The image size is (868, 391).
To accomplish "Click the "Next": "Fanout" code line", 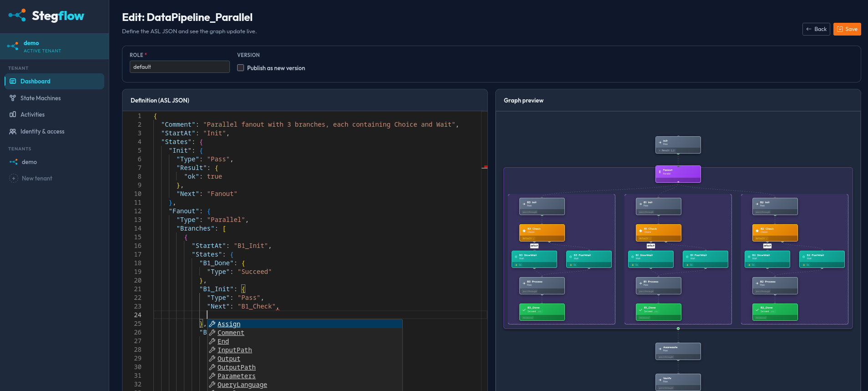I will coord(207,194).
